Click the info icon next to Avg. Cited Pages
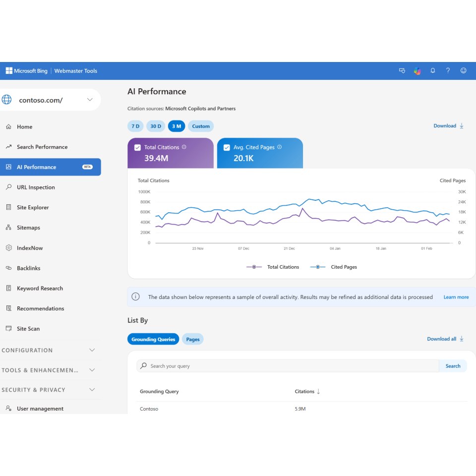Screen dimensions: 476x476 tap(280, 147)
